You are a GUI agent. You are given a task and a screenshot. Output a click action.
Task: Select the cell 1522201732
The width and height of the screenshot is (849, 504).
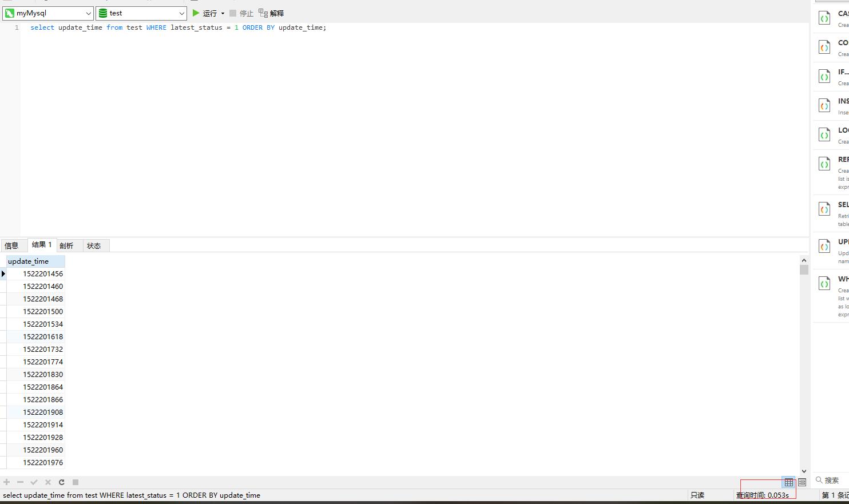(35, 350)
